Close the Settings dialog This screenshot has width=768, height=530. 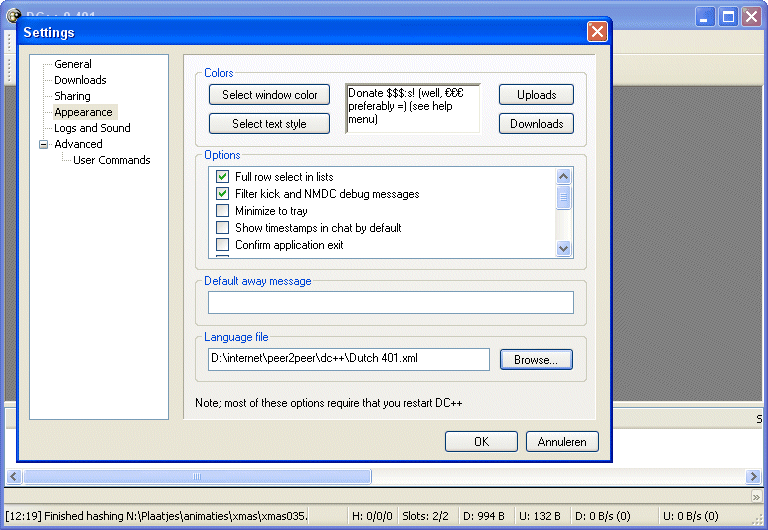597,32
